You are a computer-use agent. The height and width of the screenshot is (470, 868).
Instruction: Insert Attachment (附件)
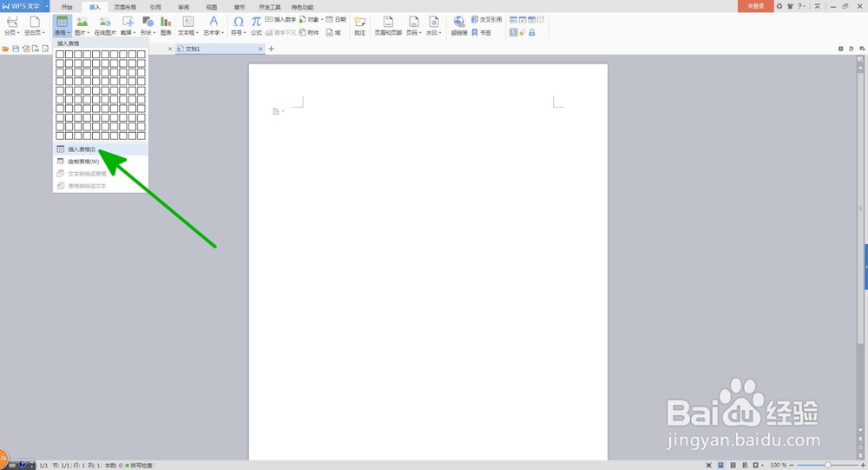309,33
